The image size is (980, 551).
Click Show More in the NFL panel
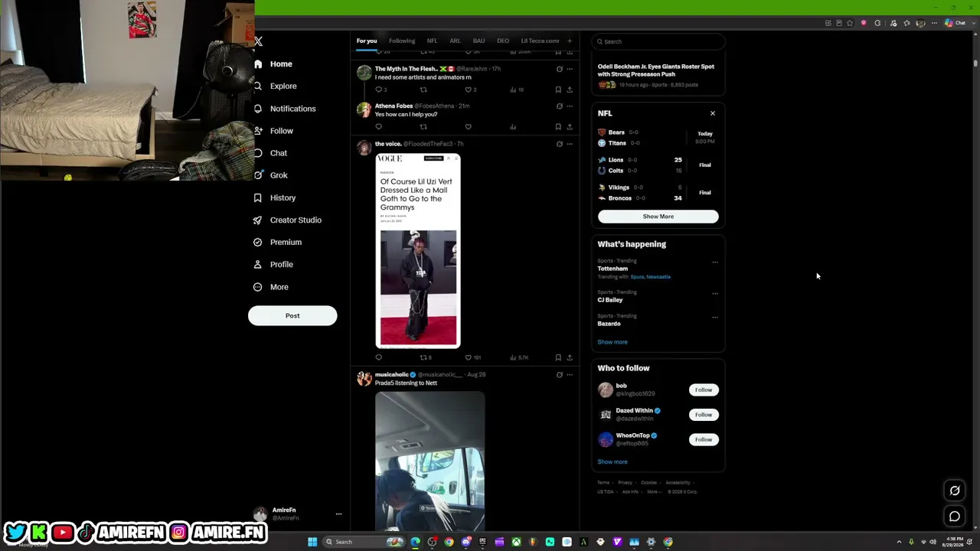click(x=658, y=217)
